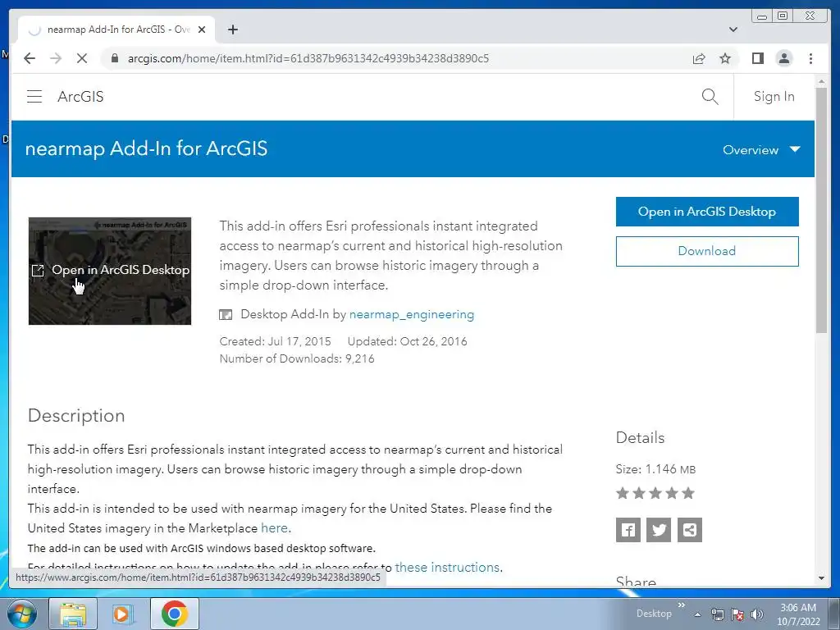Open Windows Explorer from taskbar
840x630 pixels.
(73, 614)
